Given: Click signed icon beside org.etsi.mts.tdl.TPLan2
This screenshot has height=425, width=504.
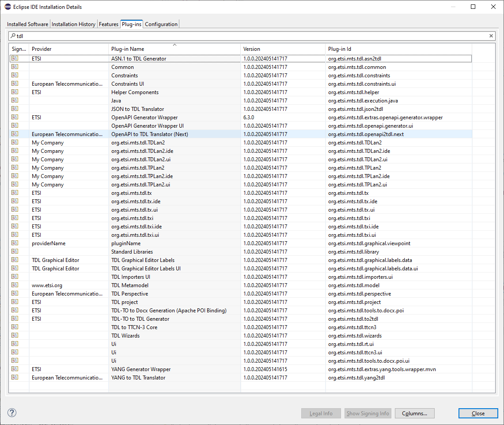Looking at the screenshot, I should 15,167.
